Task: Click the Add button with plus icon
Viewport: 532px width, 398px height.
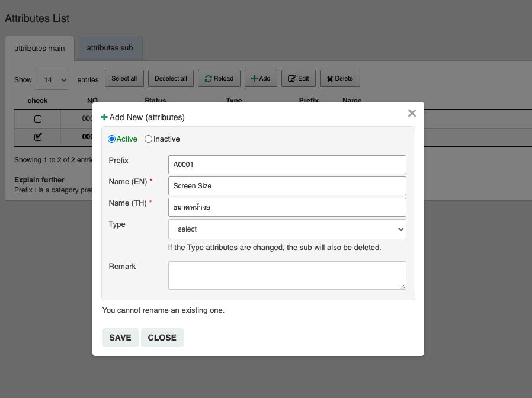Action: pos(261,79)
